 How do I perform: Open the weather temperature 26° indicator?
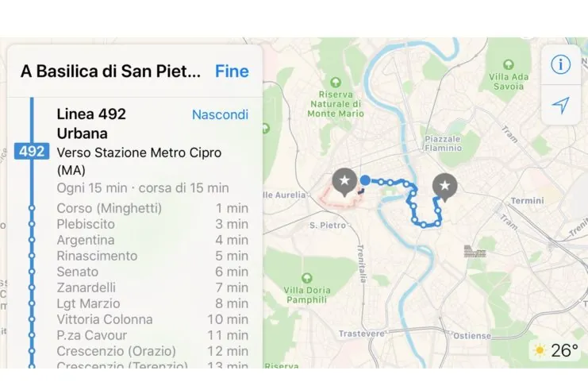556,350
